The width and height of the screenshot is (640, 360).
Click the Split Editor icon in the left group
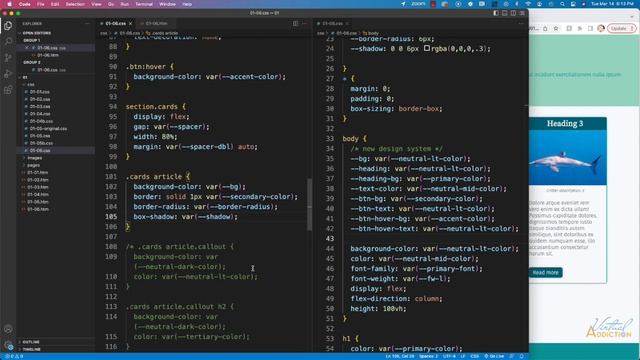tap(296, 24)
